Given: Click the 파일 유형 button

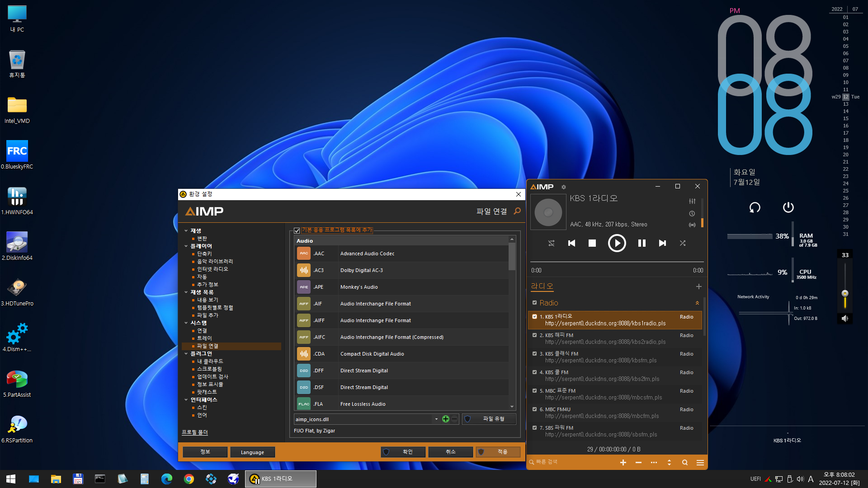Looking at the screenshot, I should click(489, 419).
